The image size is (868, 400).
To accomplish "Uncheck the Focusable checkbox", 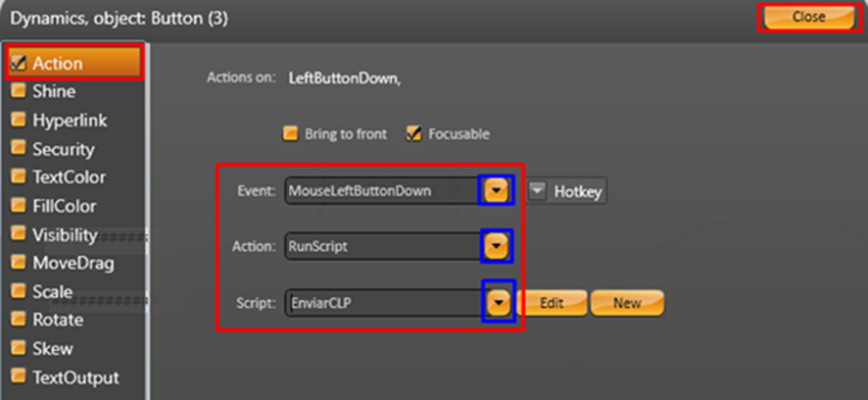I will click(413, 133).
